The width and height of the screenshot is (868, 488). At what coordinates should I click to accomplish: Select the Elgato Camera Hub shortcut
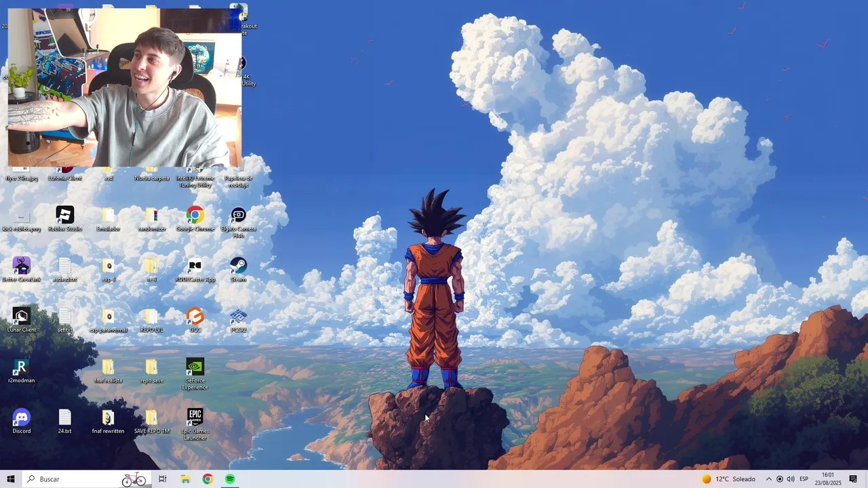(239, 222)
